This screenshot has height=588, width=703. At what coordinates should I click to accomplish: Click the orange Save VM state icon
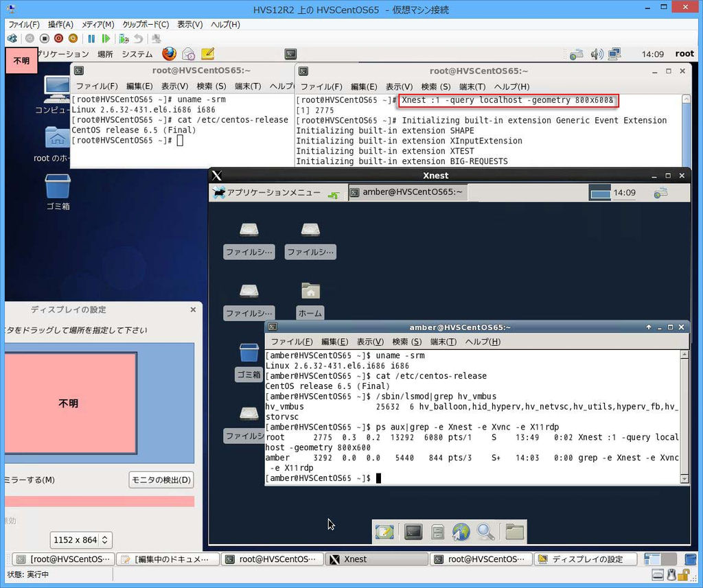pyautogui.click(x=73, y=39)
